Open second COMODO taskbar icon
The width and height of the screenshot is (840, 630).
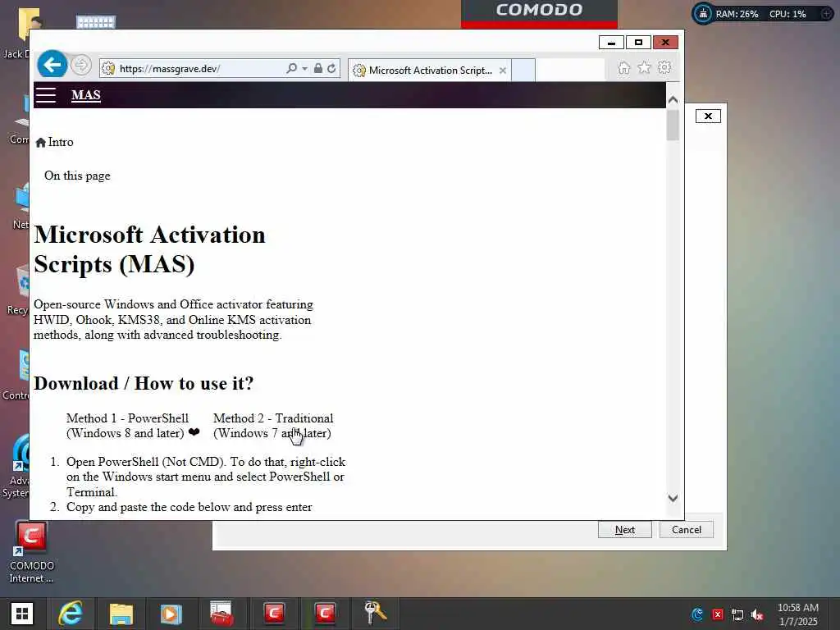[x=325, y=613]
